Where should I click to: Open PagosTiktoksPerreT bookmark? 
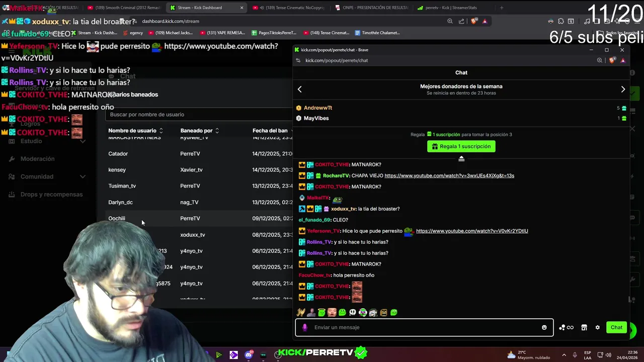point(275,33)
